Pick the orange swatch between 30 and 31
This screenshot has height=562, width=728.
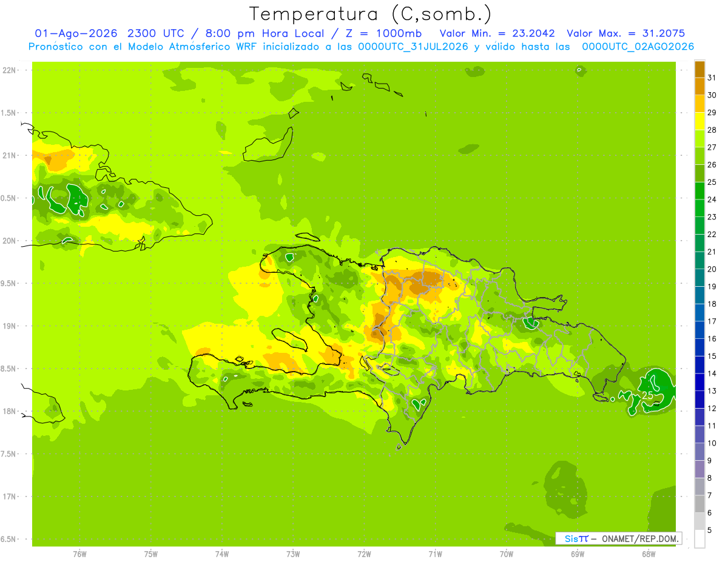coord(699,86)
